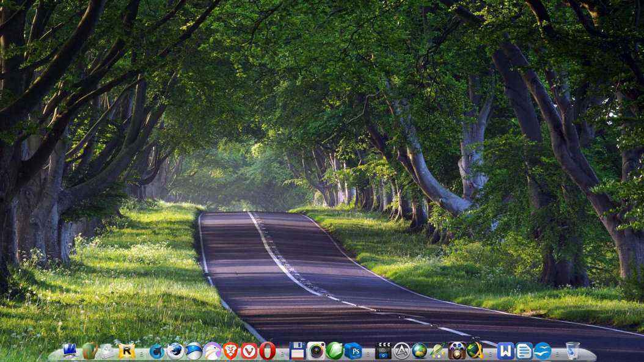This screenshot has width=644, height=362.
Task: Launch the panda camera app icon
Action: click(456, 351)
